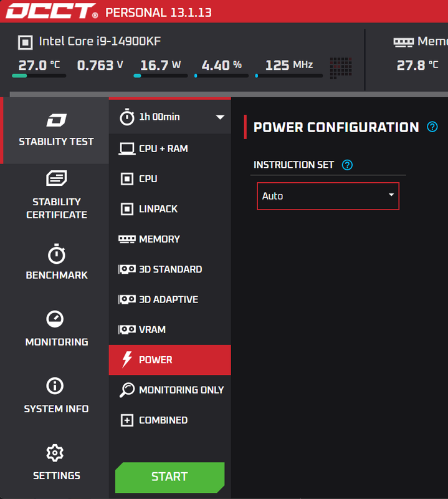
Task: Click the Settings gear icon
Action: coord(55,453)
